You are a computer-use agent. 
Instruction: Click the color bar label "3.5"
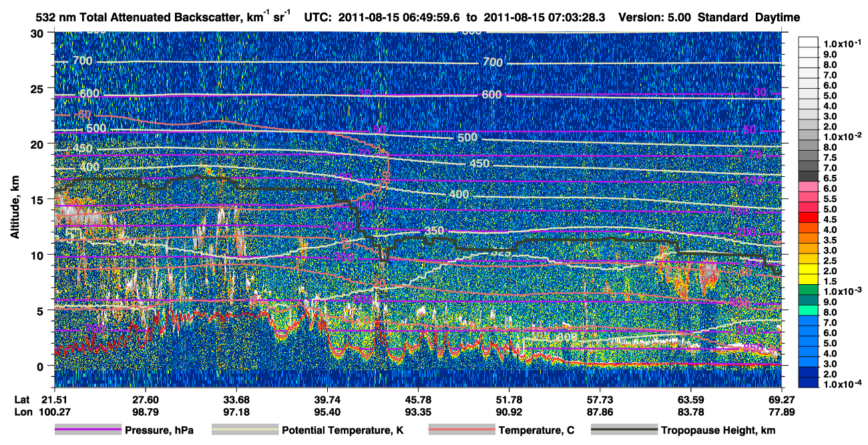pyautogui.click(x=830, y=240)
